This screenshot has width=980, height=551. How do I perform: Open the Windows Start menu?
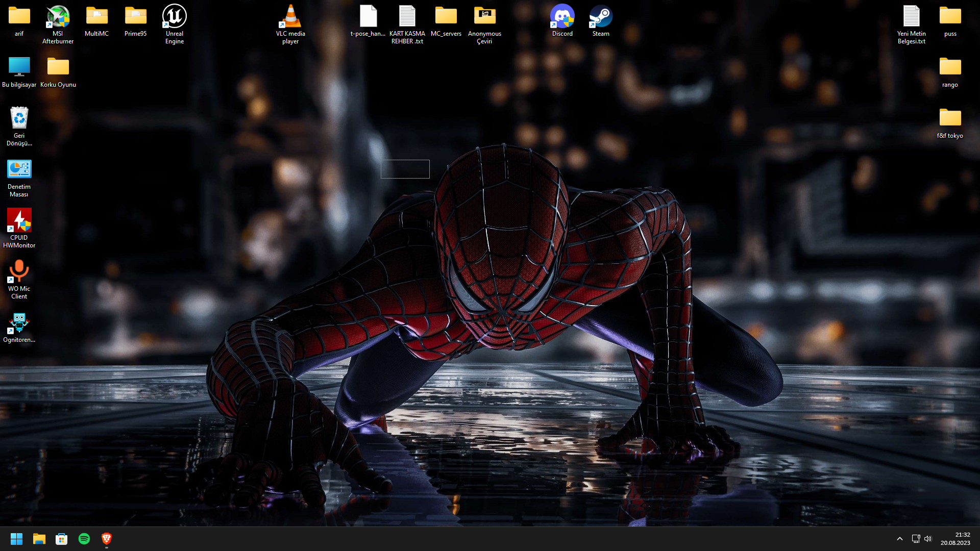pos(16,539)
